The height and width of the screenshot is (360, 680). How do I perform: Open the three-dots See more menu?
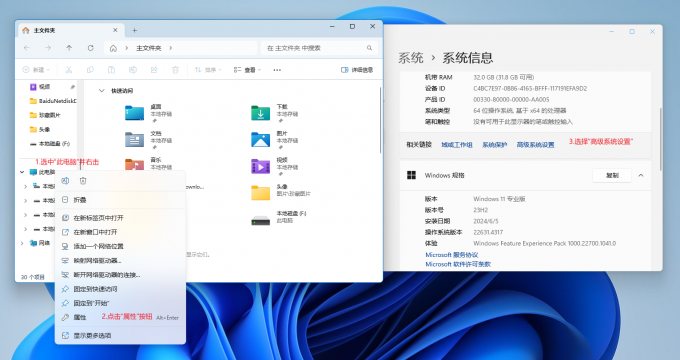[x=277, y=70]
